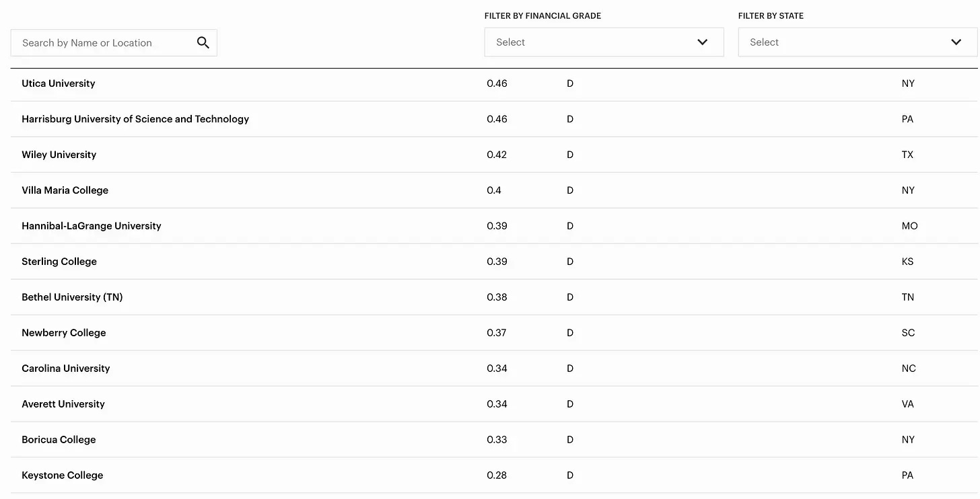
Task: Click the D grade for Newberry College
Action: point(570,333)
